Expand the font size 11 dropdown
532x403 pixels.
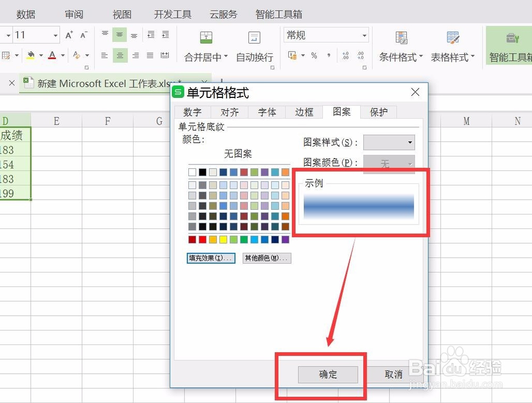[x=55, y=34]
